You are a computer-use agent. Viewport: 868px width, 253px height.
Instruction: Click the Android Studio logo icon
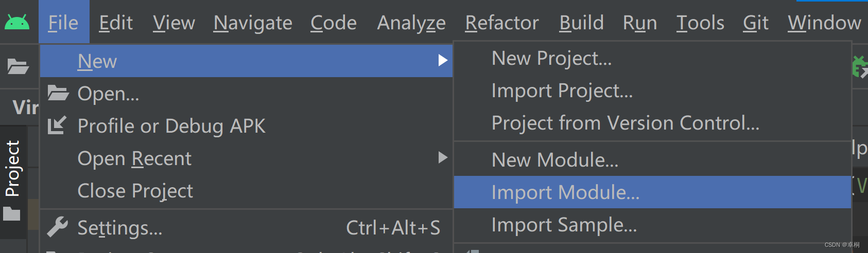(x=17, y=22)
